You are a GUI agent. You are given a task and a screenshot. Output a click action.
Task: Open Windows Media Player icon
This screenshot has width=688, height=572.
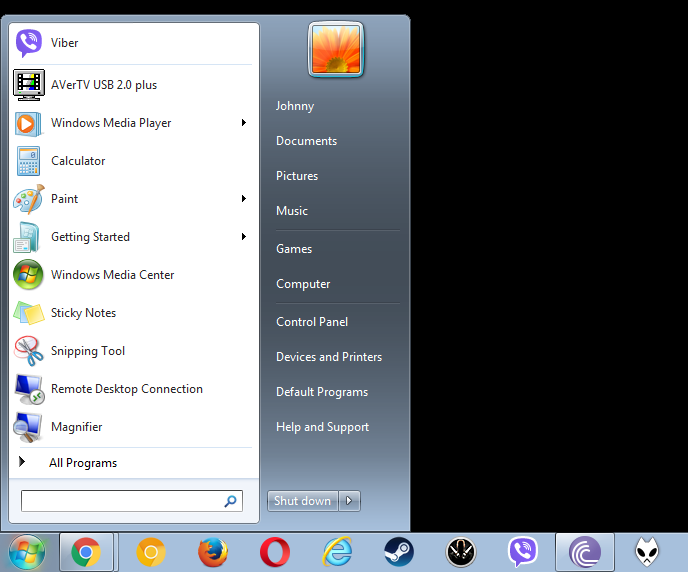(x=29, y=123)
